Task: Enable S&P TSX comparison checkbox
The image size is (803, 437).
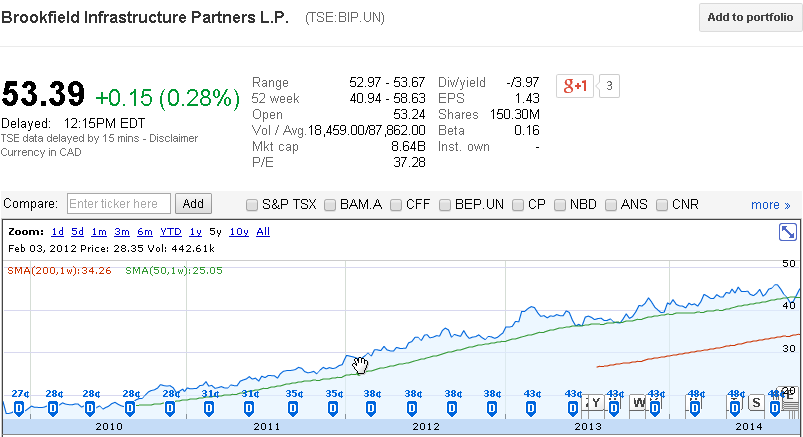Action: pyautogui.click(x=253, y=205)
